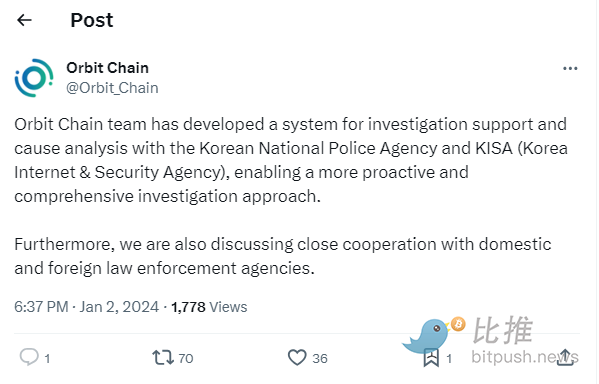The width and height of the screenshot is (599, 384).
Task: Repost using the retweet arrows icon
Action: click(163, 358)
